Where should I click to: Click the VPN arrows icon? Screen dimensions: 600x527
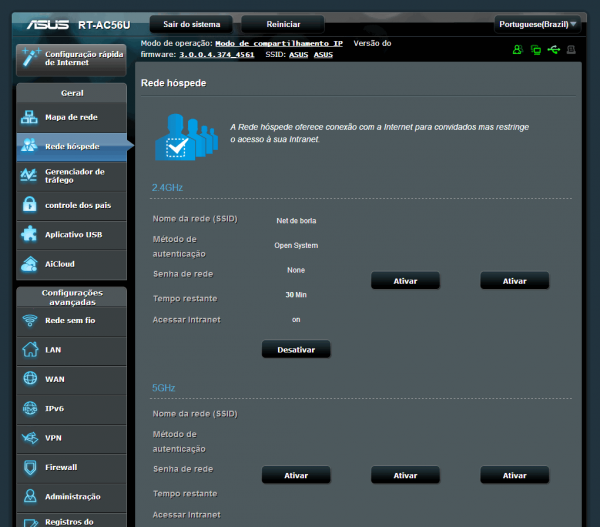30,437
